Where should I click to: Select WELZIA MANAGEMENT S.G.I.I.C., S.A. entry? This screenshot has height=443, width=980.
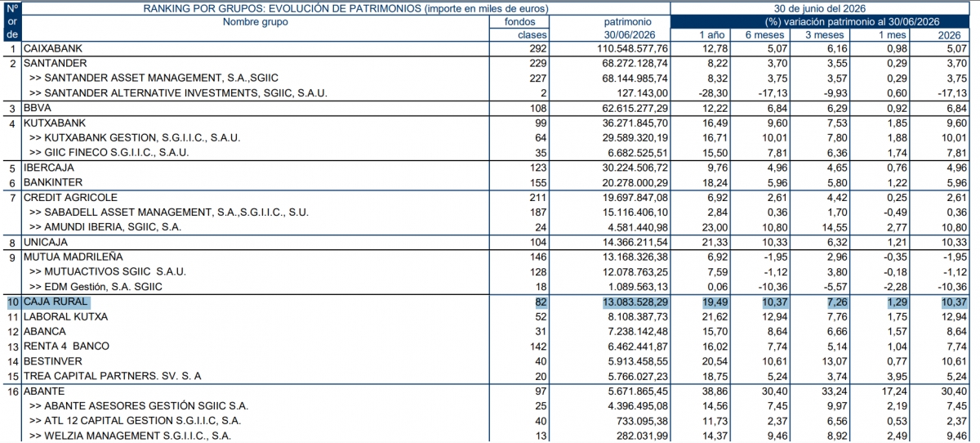pyautogui.click(x=129, y=436)
